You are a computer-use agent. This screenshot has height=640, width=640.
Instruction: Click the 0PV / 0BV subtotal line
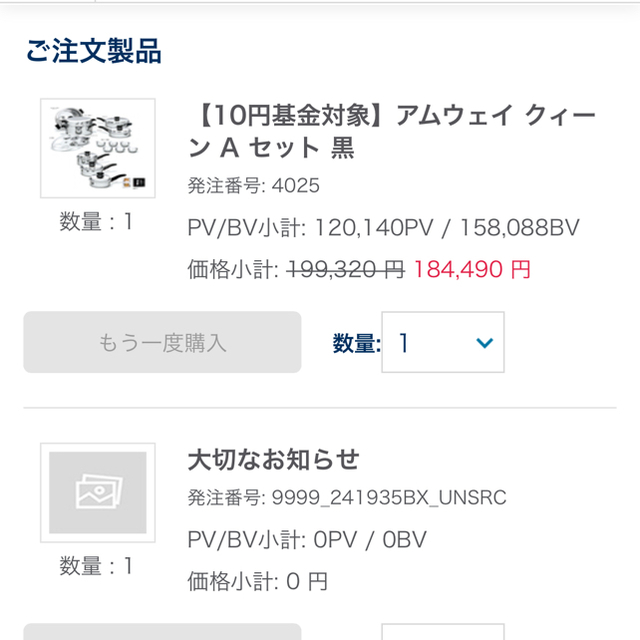(x=307, y=540)
